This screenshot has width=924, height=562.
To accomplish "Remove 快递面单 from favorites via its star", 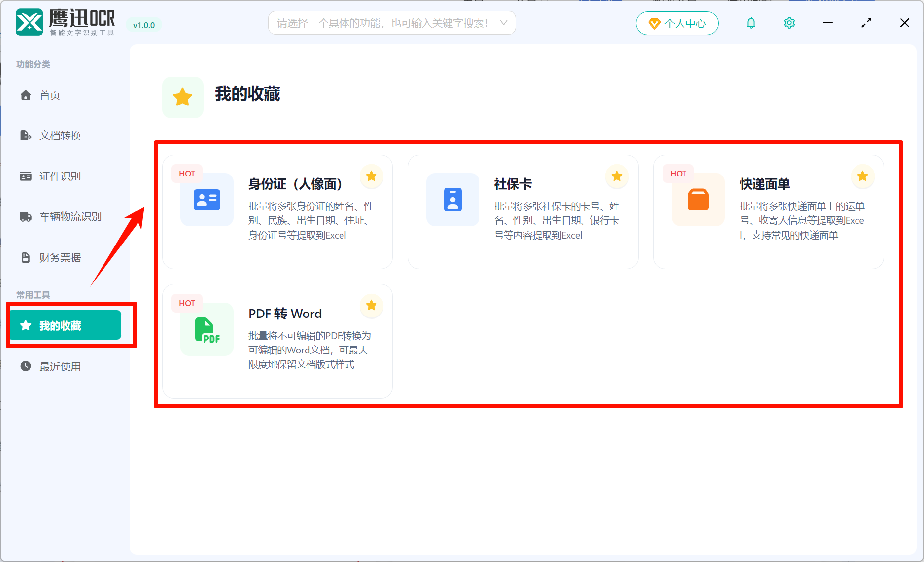I will coord(862,176).
